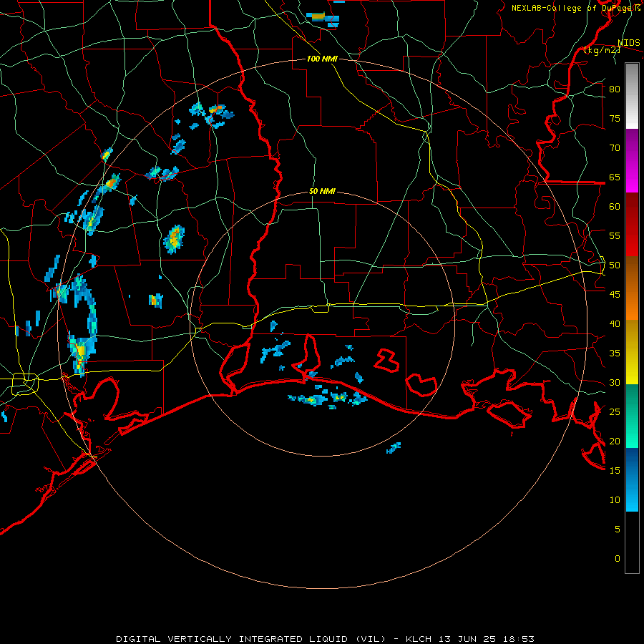Click the 65 value on the scale
Image resolution: width=644 pixels, height=644 pixels.
coord(615,177)
